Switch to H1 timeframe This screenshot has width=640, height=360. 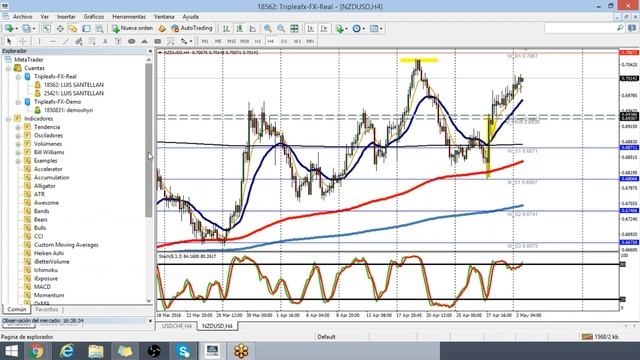258,41
